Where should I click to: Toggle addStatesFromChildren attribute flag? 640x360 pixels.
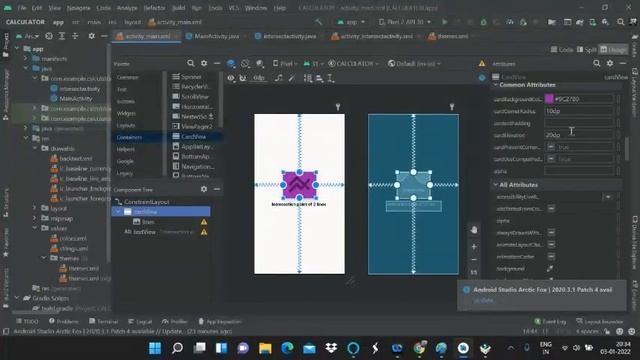point(551,209)
